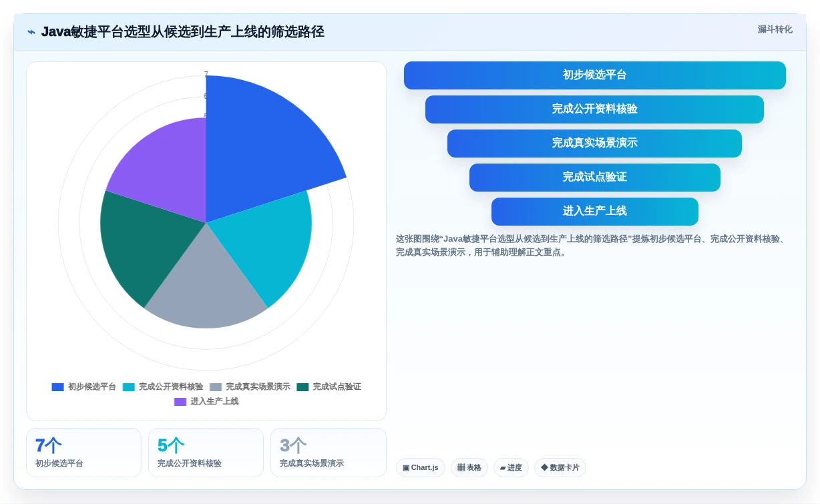Click the Chart.js tag chip
The image size is (820, 504).
[421, 468]
